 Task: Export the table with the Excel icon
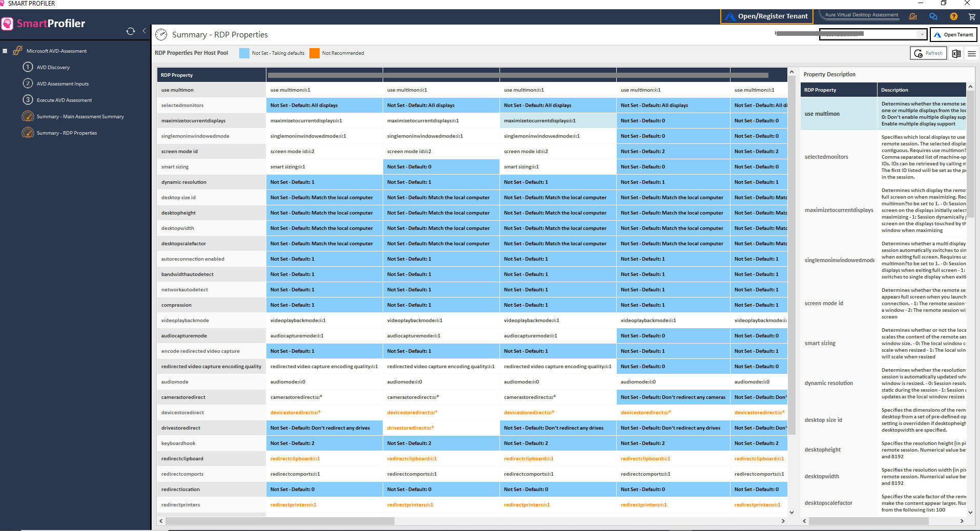(956, 53)
